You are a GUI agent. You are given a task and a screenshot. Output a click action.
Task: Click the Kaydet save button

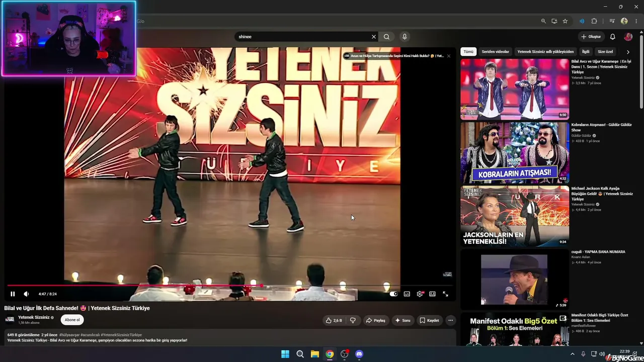[429, 320]
